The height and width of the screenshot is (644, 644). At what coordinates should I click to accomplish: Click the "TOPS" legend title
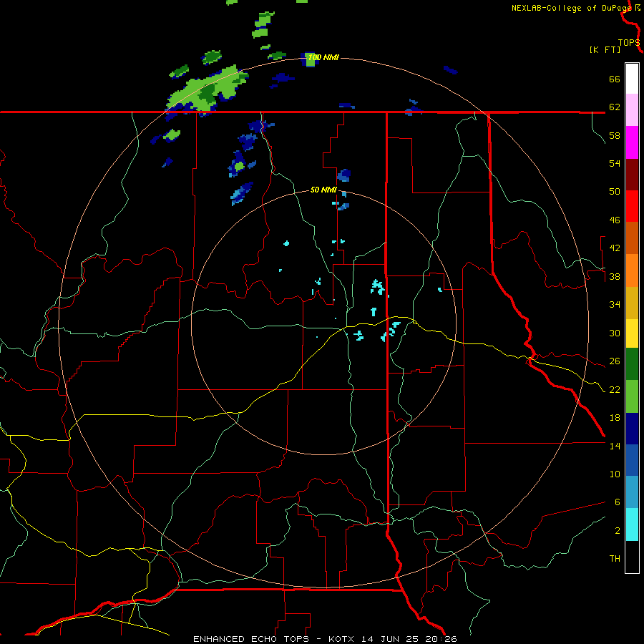click(x=629, y=42)
